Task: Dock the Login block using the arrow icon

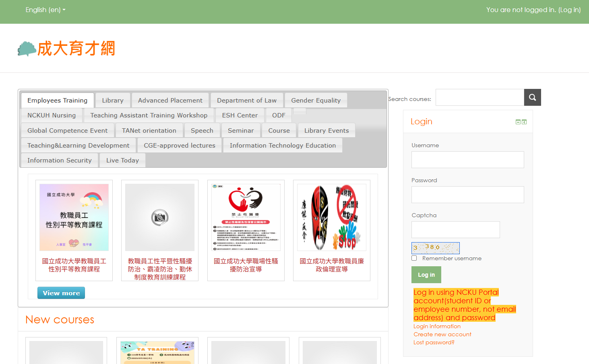Action: 524,122
